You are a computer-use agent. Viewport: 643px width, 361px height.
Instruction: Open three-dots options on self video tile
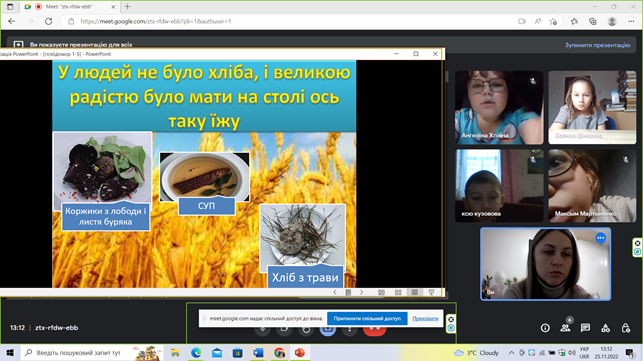600,238
